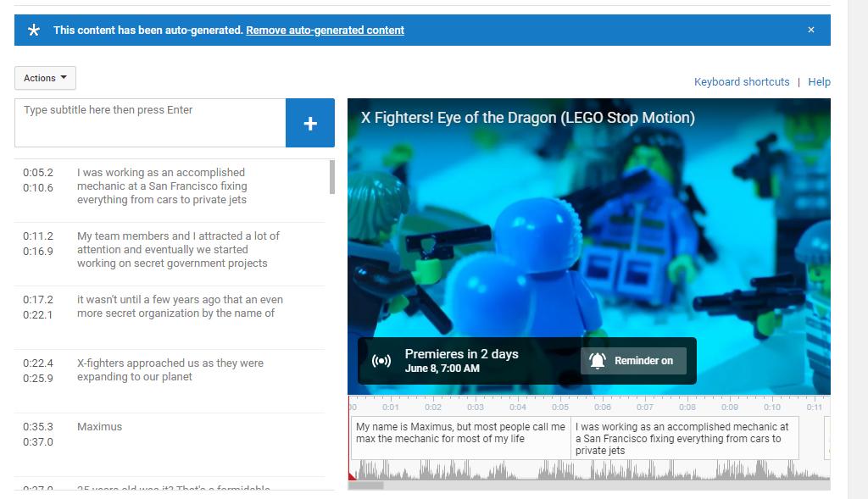Click the 0:09 mark on timeline ruler
This screenshot has height=499, width=868.
click(730, 407)
